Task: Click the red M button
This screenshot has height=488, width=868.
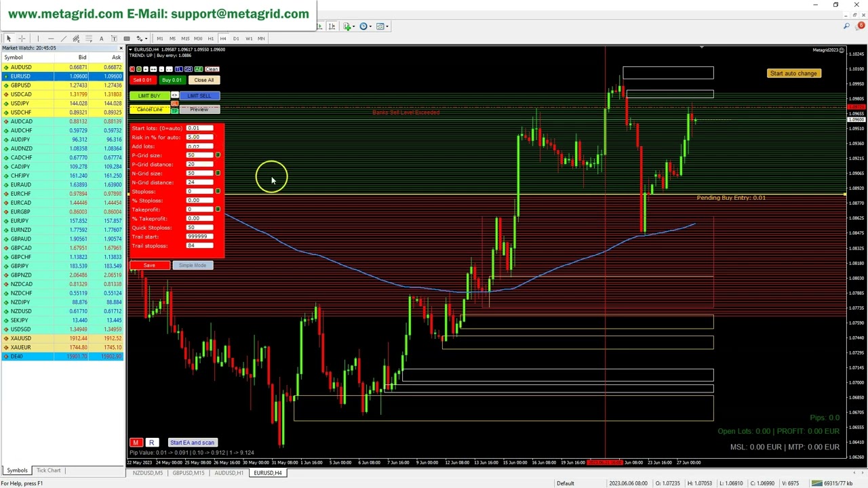Action: point(136,443)
